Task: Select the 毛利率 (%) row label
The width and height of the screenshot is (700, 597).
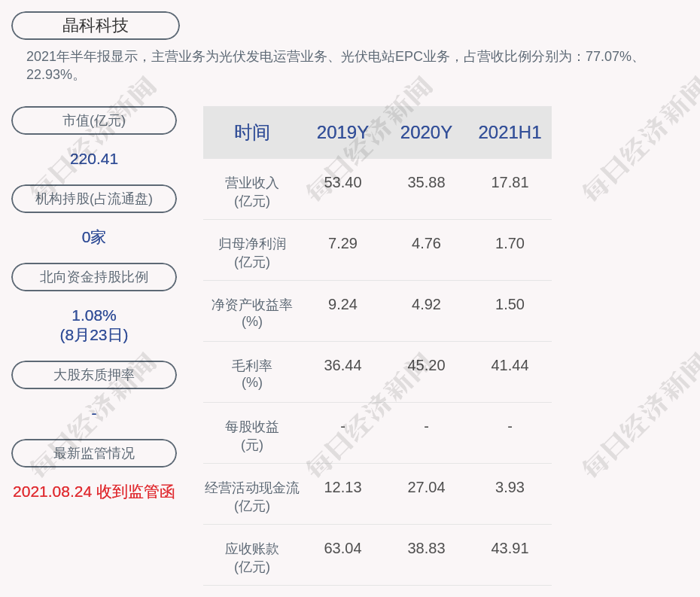Action: click(252, 374)
